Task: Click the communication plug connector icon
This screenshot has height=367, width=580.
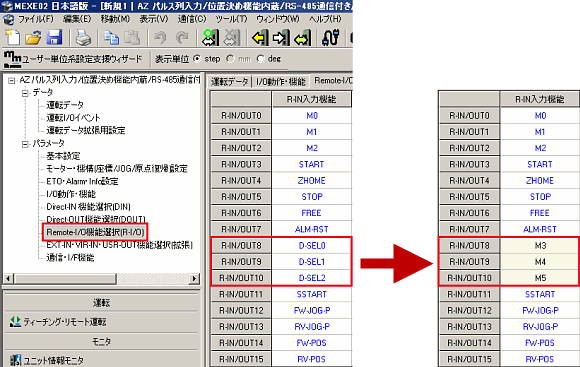Action: click(330, 37)
